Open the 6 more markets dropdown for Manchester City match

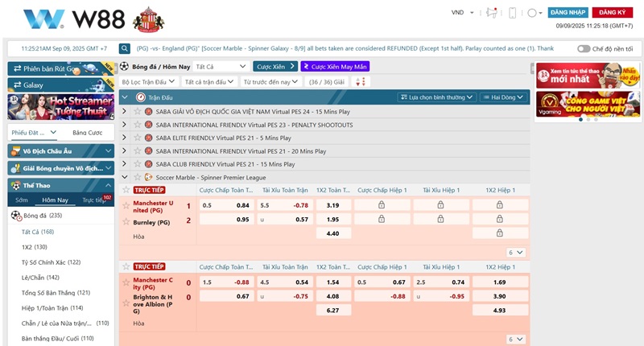(x=515, y=339)
